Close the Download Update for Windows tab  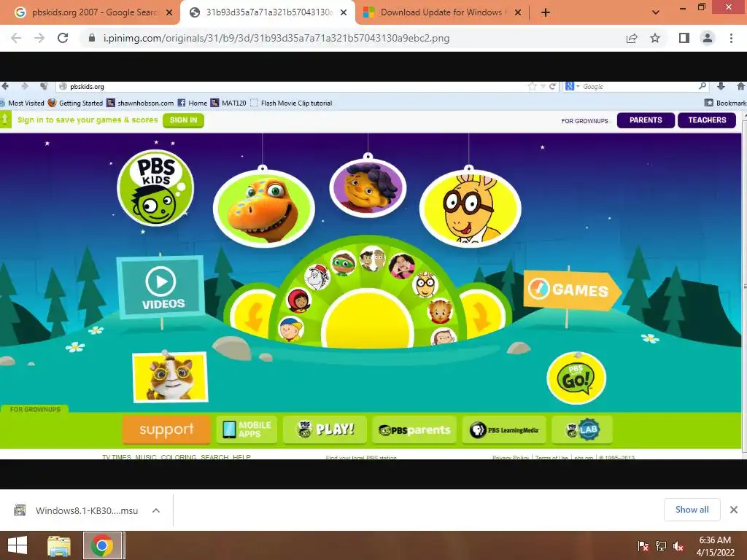(x=518, y=12)
